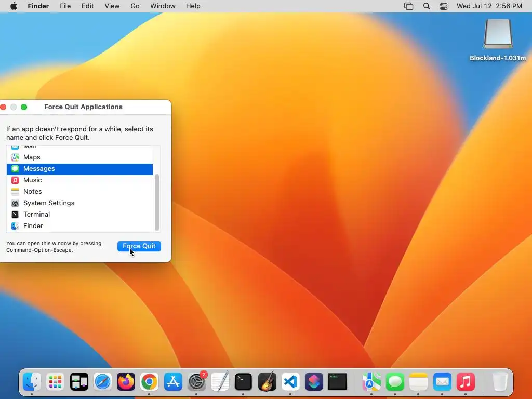Select Music in the Force Quit list
Viewport: 532px width, 399px height.
tap(79, 180)
